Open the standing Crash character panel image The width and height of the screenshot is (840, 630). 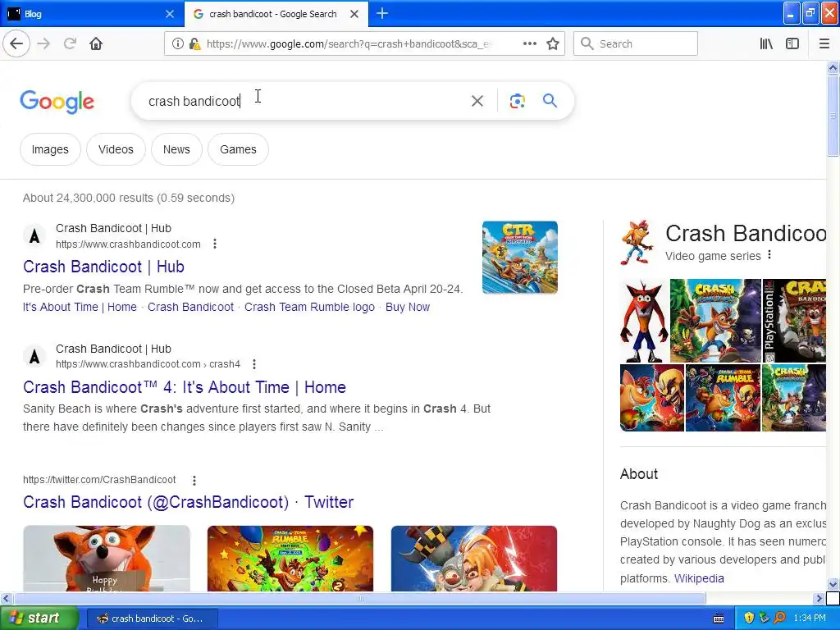(x=645, y=321)
